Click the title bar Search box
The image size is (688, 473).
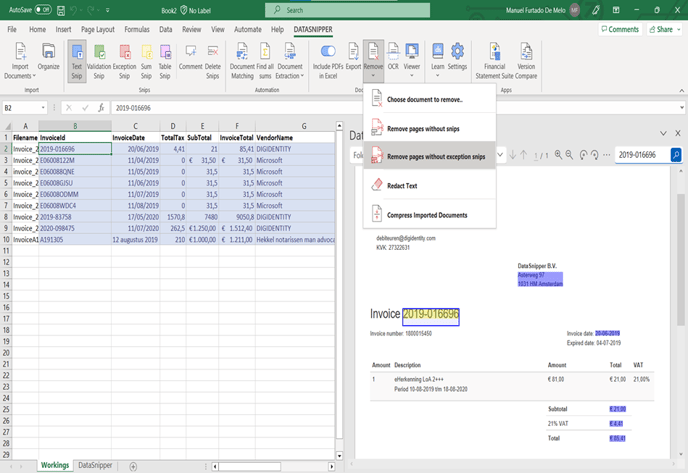[348, 10]
